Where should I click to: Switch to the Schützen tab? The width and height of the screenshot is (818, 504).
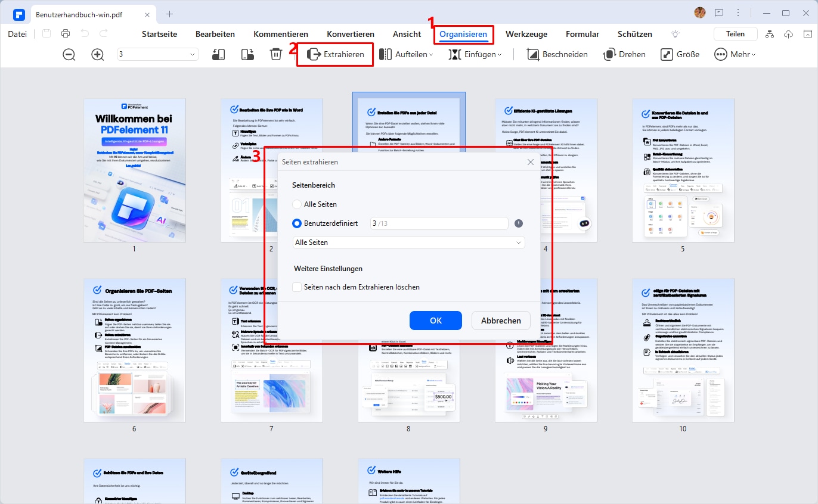click(634, 34)
